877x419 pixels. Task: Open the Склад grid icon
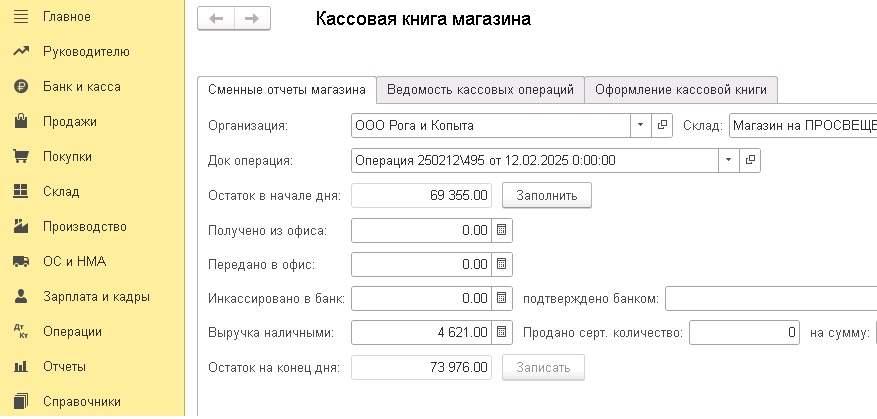pos(20,191)
